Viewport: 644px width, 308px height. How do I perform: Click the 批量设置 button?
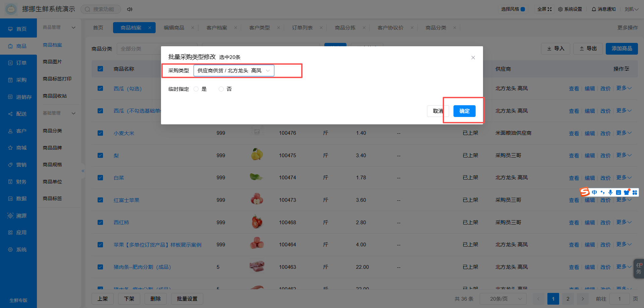point(187,299)
